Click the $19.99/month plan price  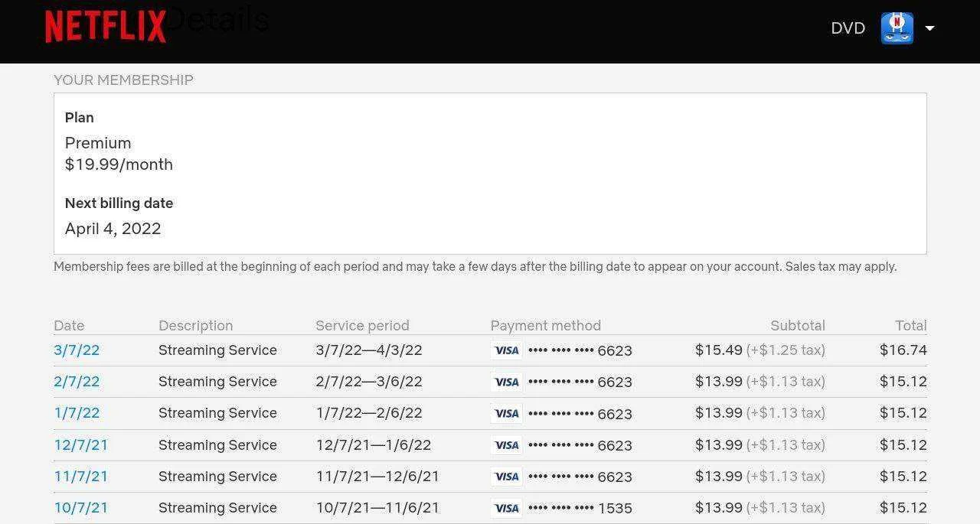pyautogui.click(x=119, y=164)
